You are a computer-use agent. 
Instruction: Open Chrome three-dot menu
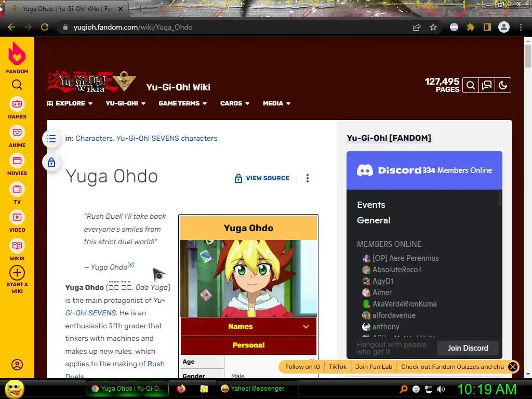(521, 27)
